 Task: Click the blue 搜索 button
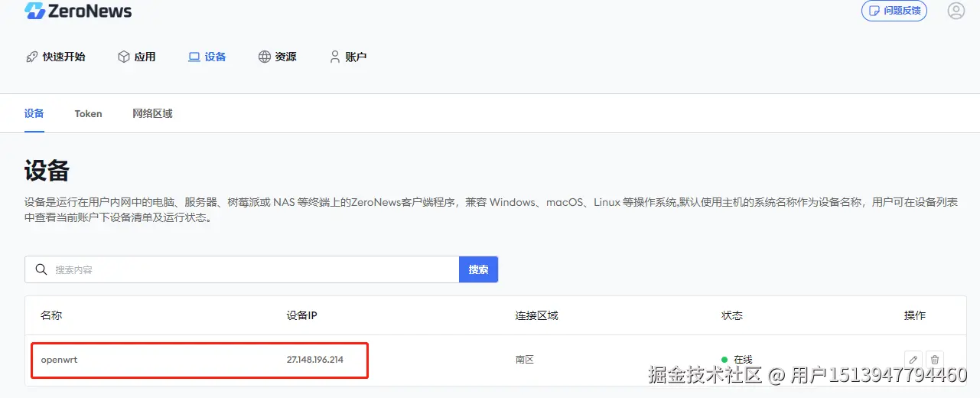[479, 269]
